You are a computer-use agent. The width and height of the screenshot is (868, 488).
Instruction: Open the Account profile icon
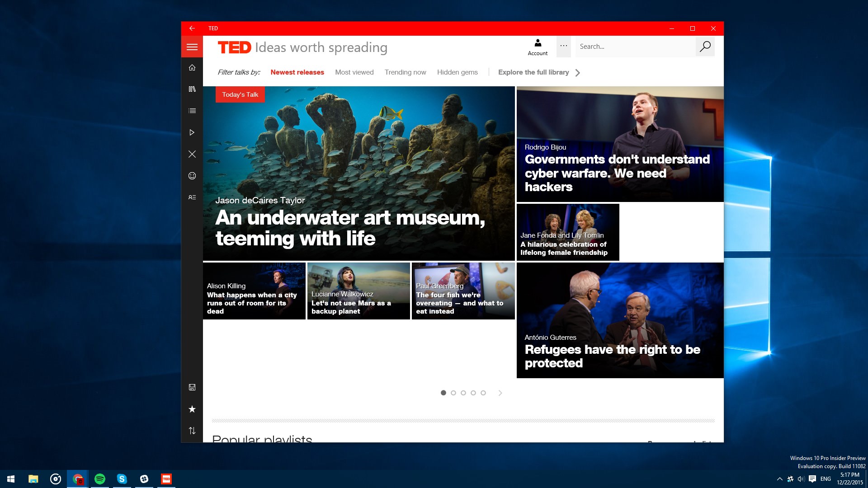538,47
